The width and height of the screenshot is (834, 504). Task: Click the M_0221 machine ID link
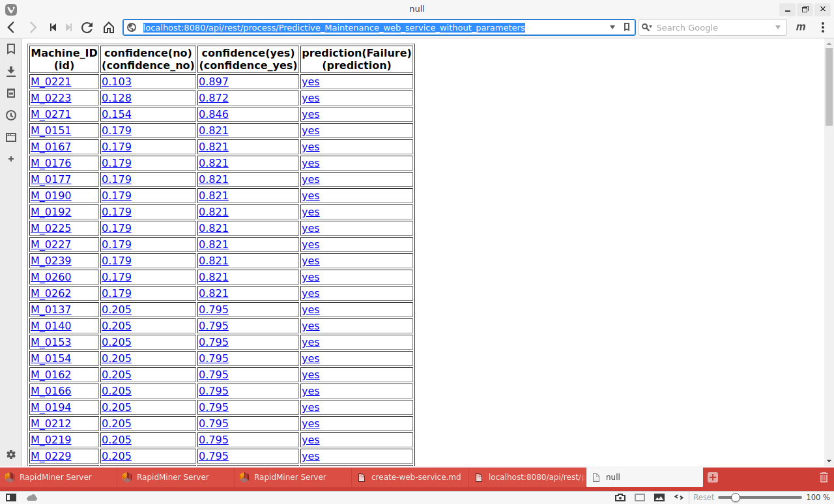click(51, 81)
